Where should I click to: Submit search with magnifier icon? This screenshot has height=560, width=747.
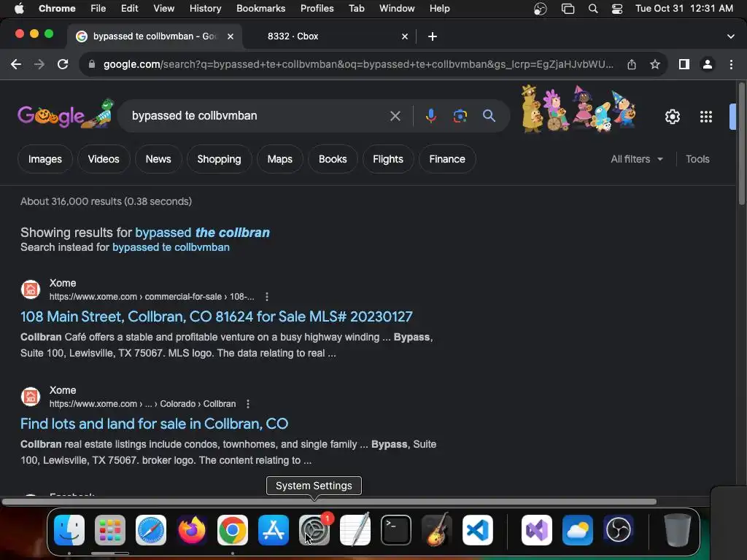click(489, 116)
